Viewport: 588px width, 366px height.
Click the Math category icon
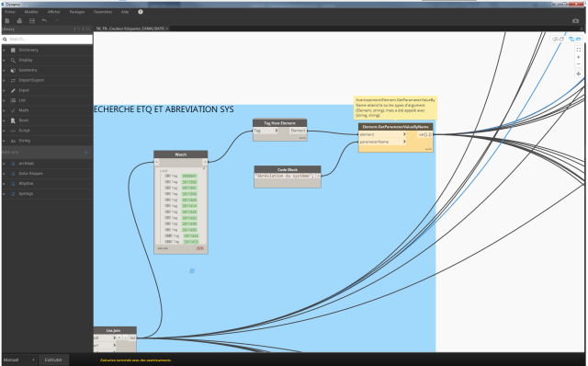(13, 110)
